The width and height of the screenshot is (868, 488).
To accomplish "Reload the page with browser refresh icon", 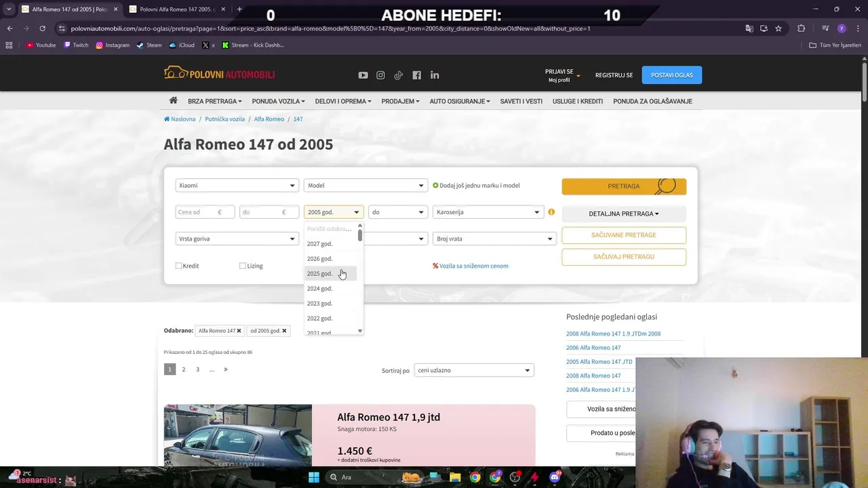I will click(x=42, y=28).
